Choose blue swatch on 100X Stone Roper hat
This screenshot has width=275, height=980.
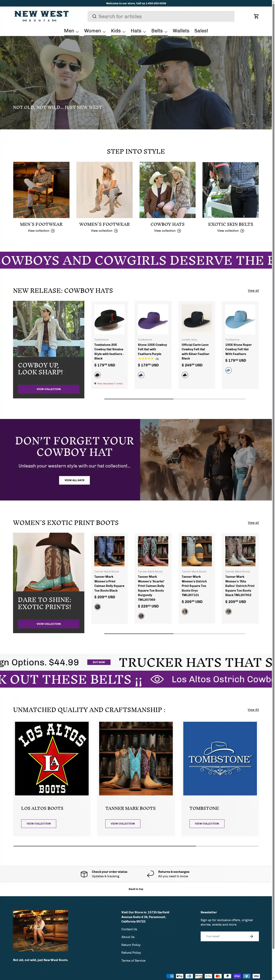228,370
